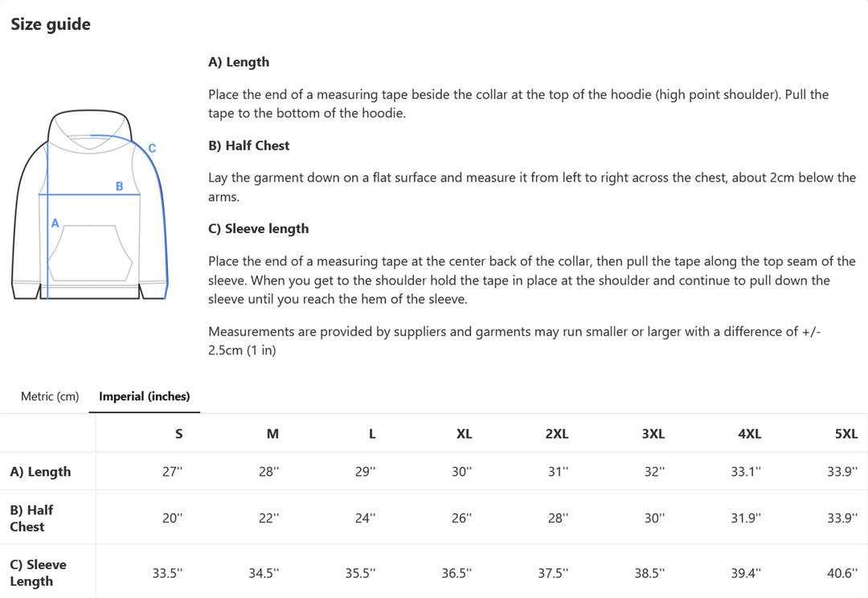This screenshot has width=868, height=598.
Task: Click the hoodie measurement diagram
Action: [90, 206]
